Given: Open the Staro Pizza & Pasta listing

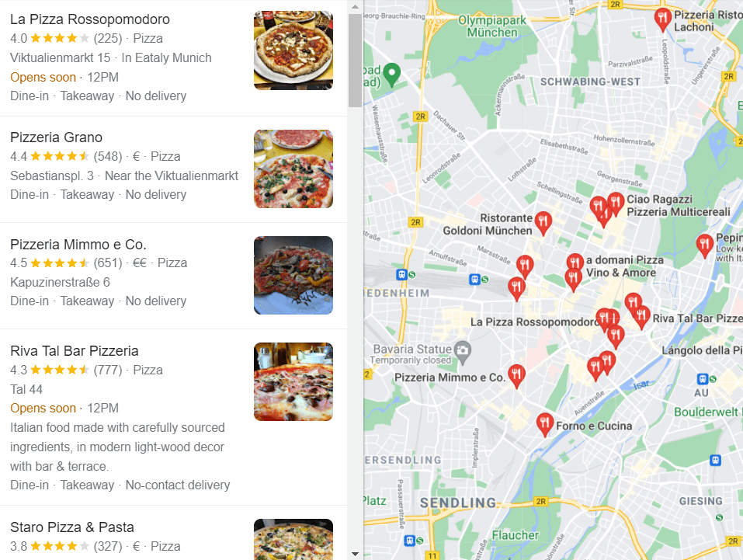Looking at the screenshot, I should (x=173, y=533).
